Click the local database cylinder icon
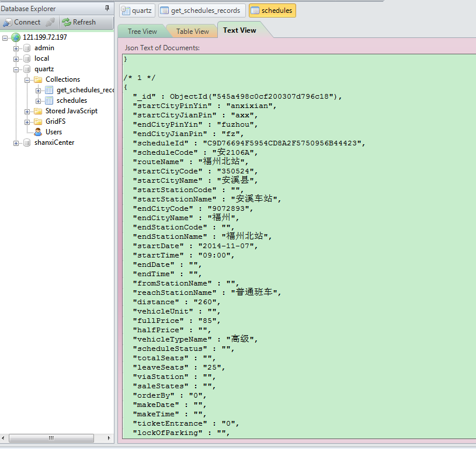Viewport: 476px width, 449px height. pos(27,58)
